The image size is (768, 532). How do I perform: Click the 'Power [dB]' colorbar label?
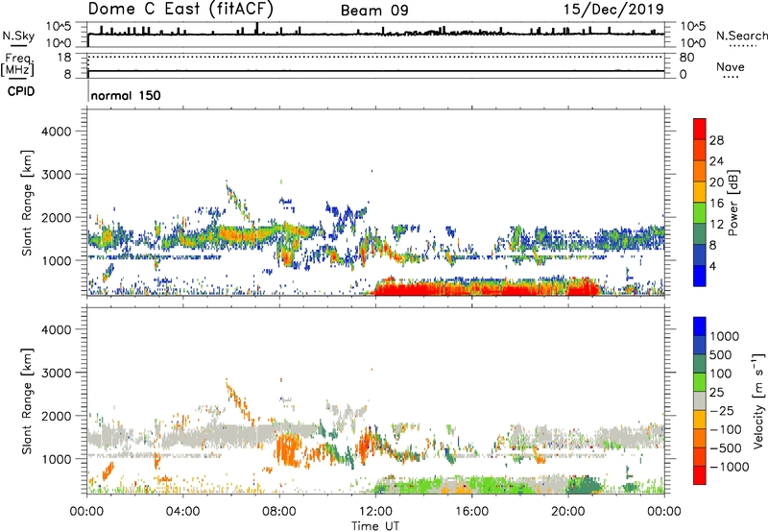tap(733, 203)
